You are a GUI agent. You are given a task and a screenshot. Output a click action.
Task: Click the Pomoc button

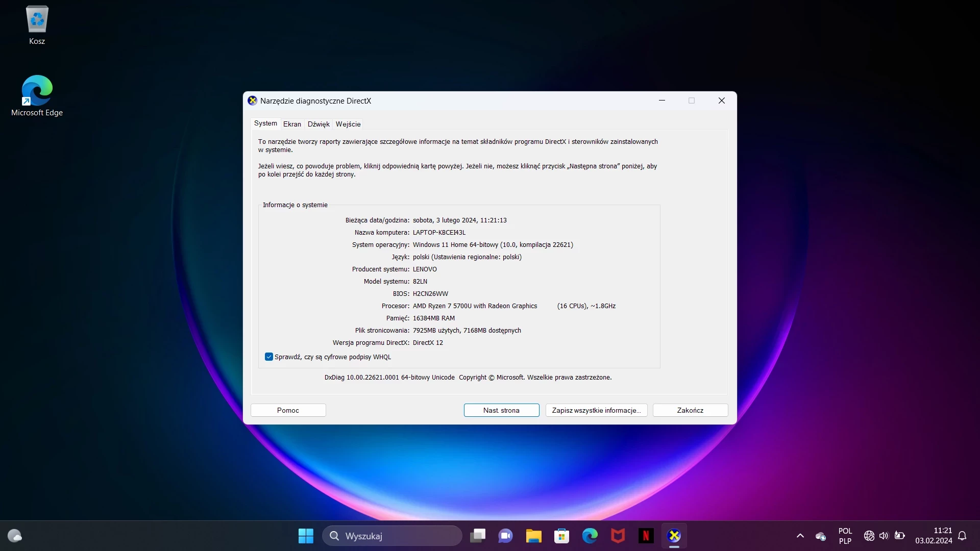[288, 410]
